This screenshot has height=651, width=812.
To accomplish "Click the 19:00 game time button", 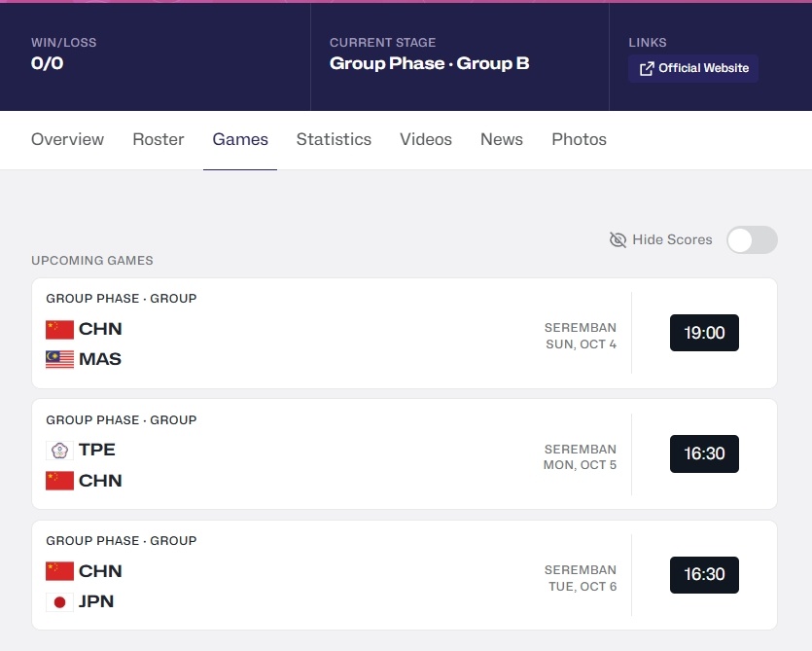I will pos(704,333).
